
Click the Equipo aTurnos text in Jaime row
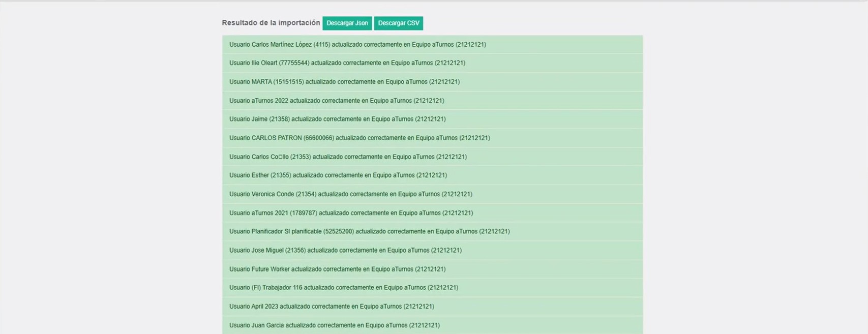tap(392, 119)
